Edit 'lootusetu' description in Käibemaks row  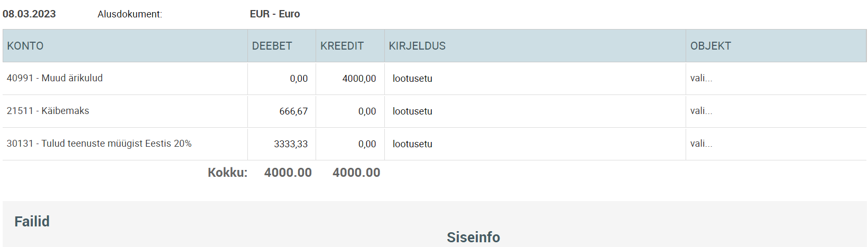pos(535,111)
